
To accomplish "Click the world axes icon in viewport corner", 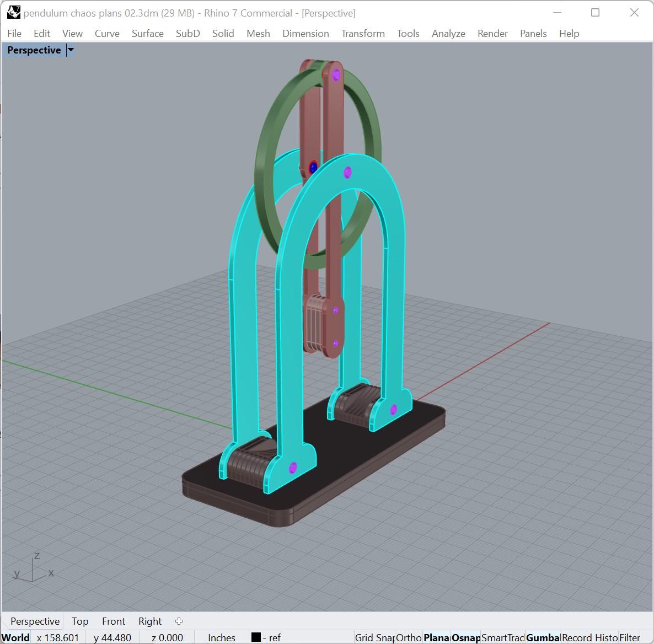I will [33, 568].
